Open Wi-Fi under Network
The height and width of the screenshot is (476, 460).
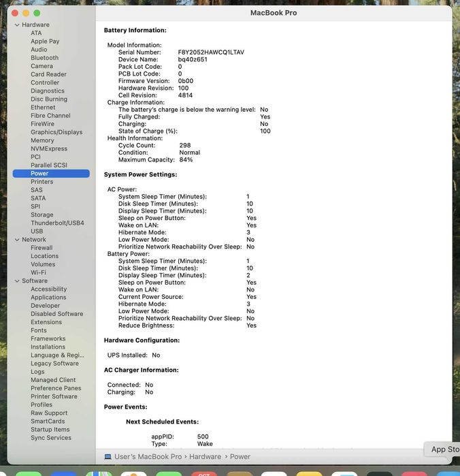(x=38, y=272)
